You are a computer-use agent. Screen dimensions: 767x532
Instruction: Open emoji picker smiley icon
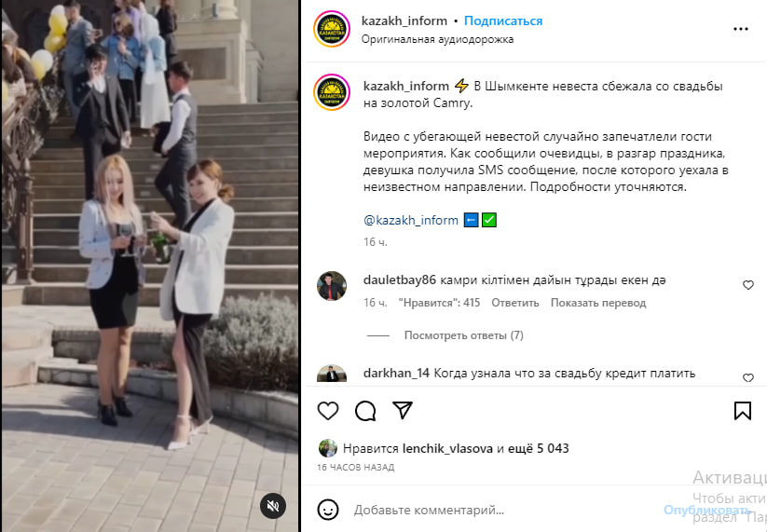pos(328,510)
